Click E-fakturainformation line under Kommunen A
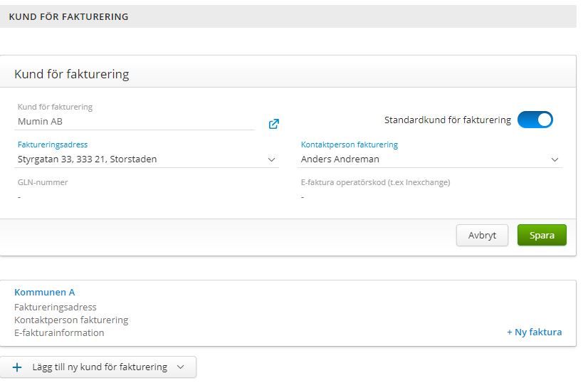Viewport: 588px width, 383px height. click(59, 332)
